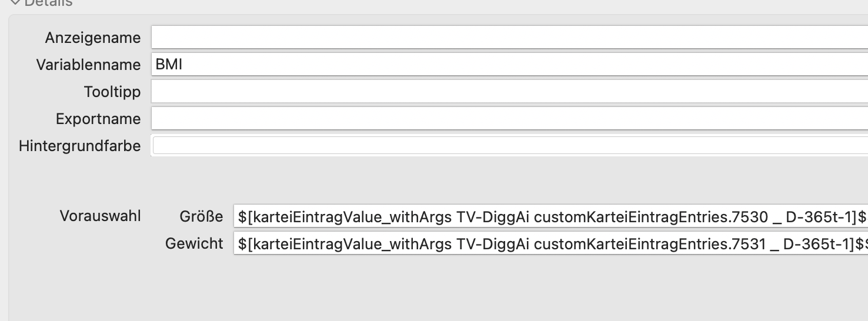This screenshot has width=868, height=321.
Task: Click the empty Exportname input field
Action: [509, 119]
